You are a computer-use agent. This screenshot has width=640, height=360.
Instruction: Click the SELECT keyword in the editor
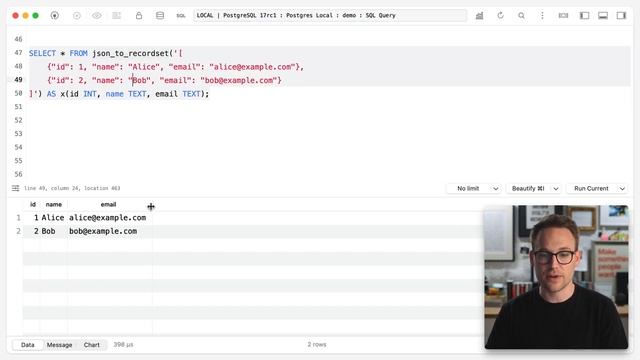tap(42, 53)
